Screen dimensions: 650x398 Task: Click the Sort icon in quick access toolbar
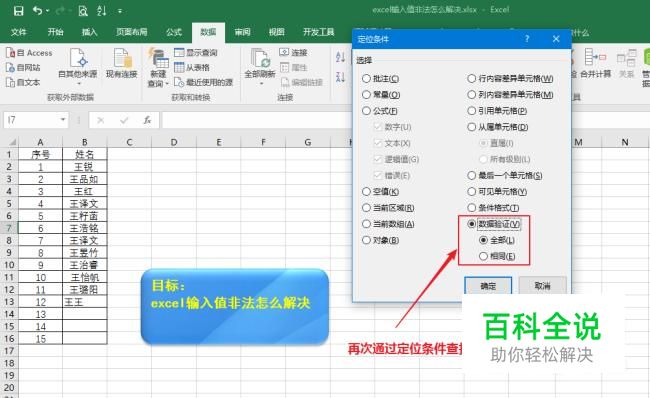coord(102,11)
